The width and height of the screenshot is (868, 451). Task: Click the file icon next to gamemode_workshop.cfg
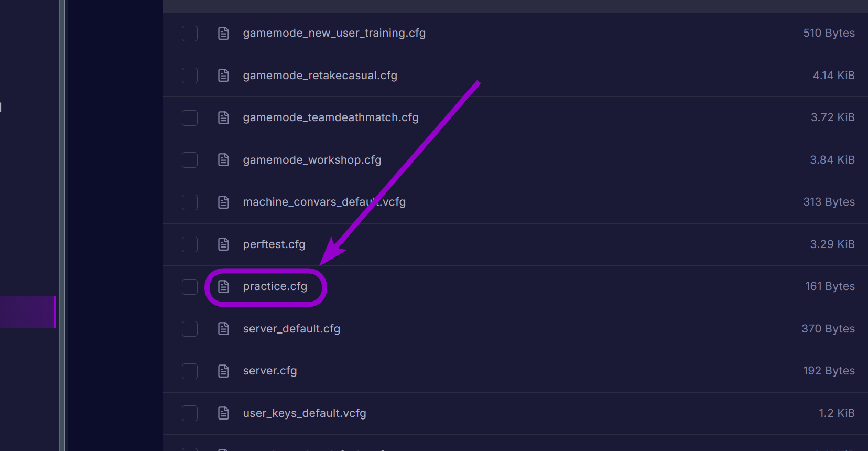click(224, 160)
